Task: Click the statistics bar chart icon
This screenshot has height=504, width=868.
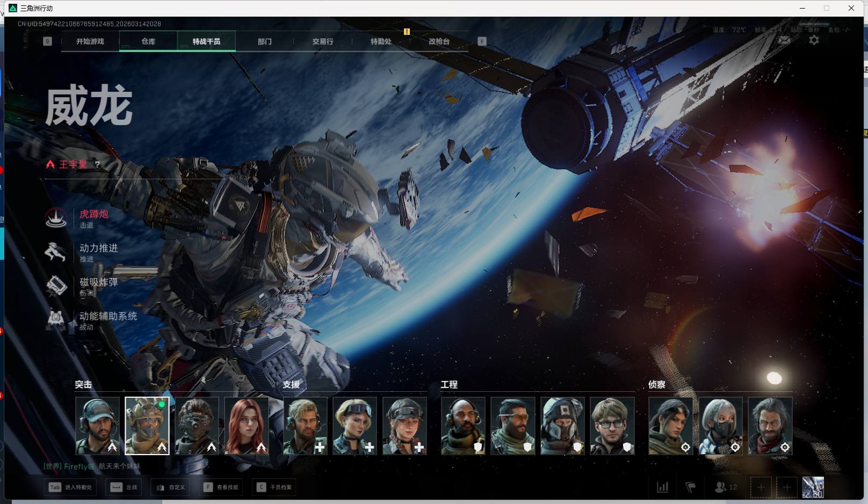Action: 662,487
